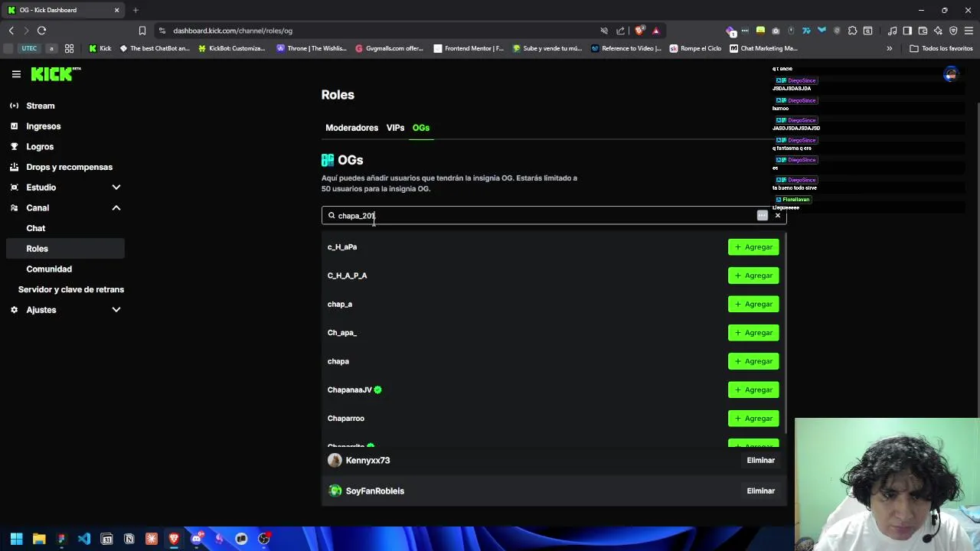Switch to the VIPs tab
Image resolution: width=980 pixels, height=551 pixels.
coord(395,128)
